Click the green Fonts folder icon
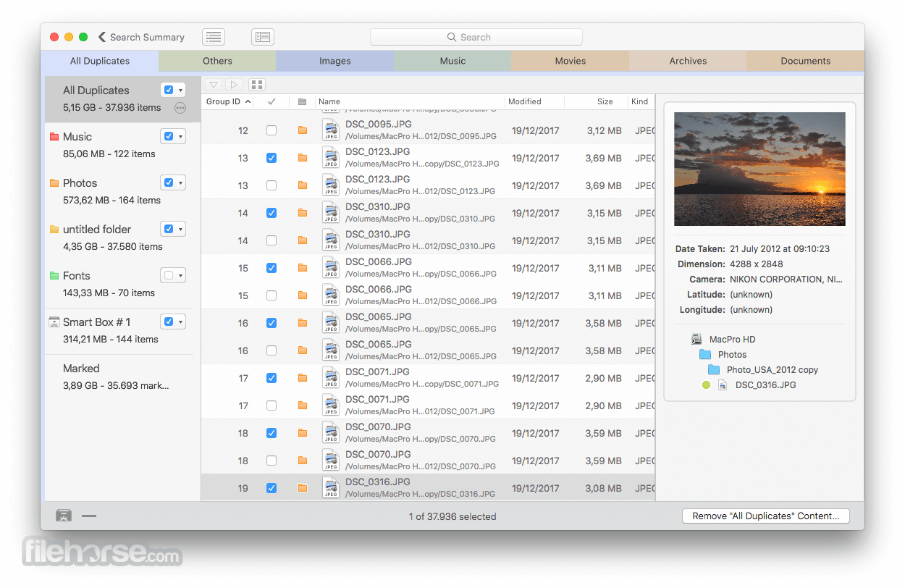Image resolution: width=905 pixels, height=588 pixels. pyautogui.click(x=54, y=276)
